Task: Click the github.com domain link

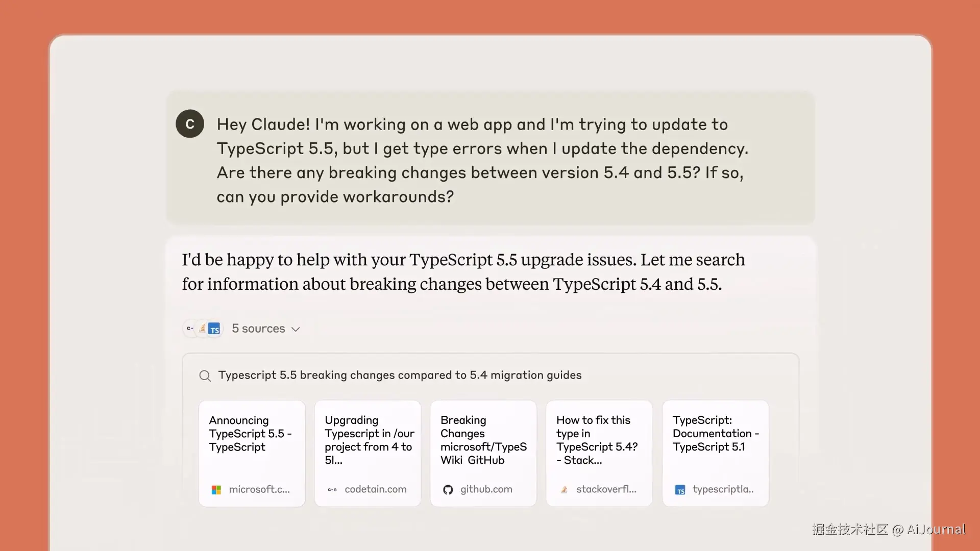Action: click(486, 489)
